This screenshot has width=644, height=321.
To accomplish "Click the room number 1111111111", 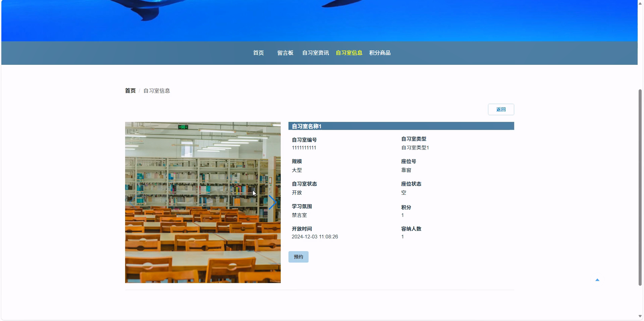I will [304, 148].
